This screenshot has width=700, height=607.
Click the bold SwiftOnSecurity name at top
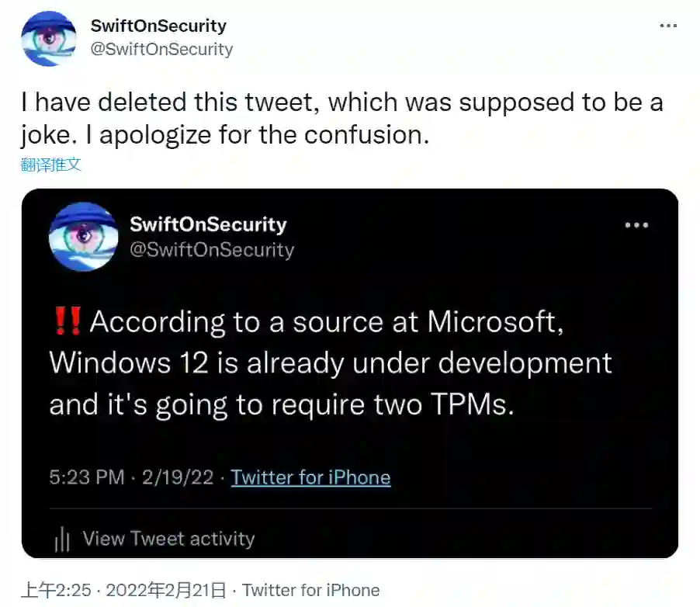pyautogui.click(x=158, y=26)
